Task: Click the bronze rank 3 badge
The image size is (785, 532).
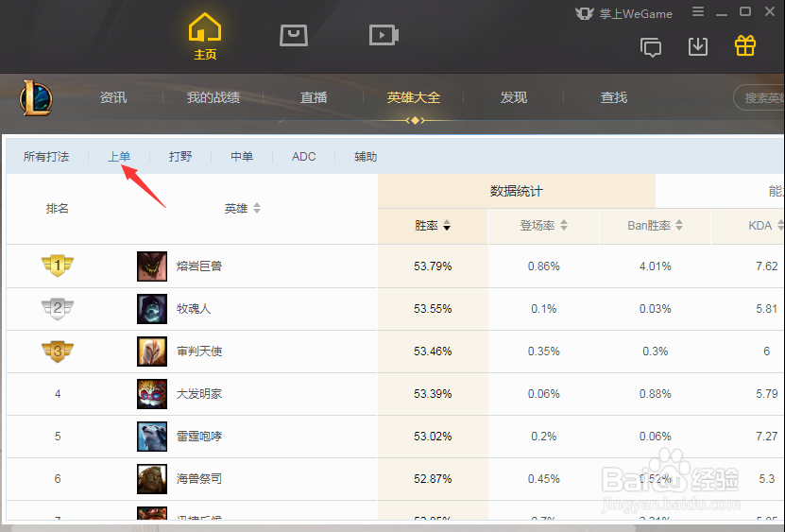Action: [58, 351]
